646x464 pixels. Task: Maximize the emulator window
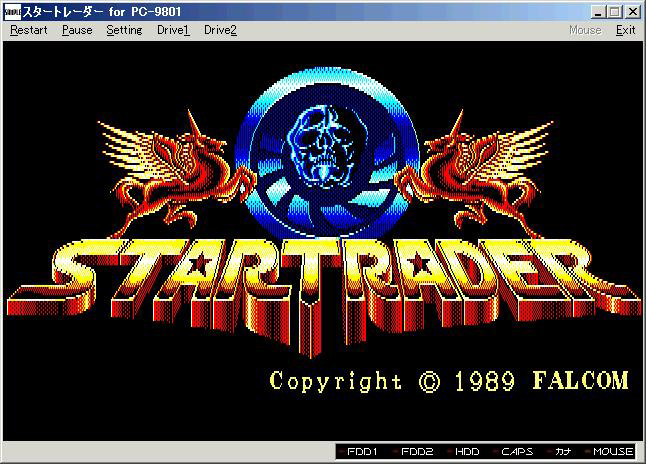(614, 12)
